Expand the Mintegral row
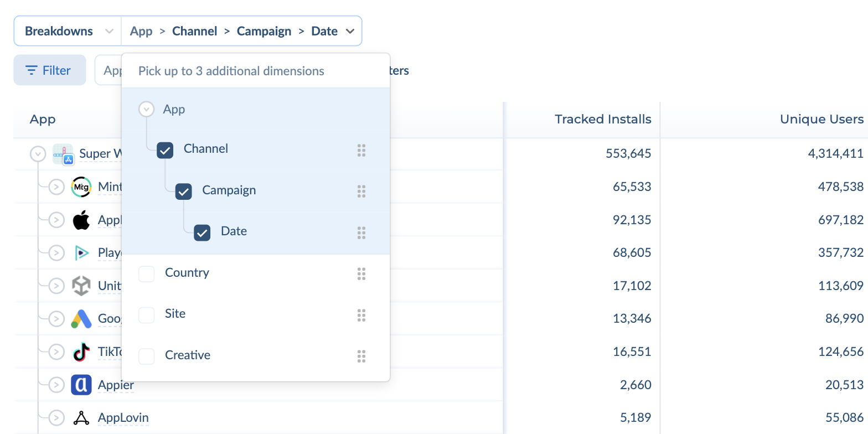This screenshot has height=434, width=868. (56, 187)
